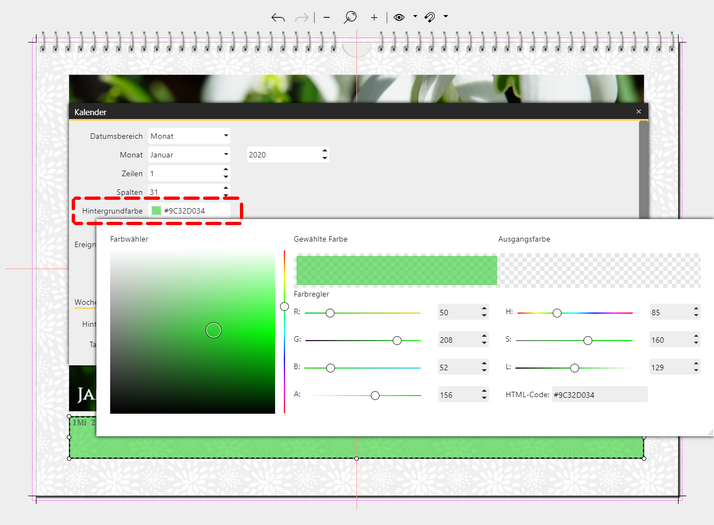This screenshot has width=714, height=525.
Task: Open the dropdown arrow next to magnet icon
Action: [x=445, y=17]
